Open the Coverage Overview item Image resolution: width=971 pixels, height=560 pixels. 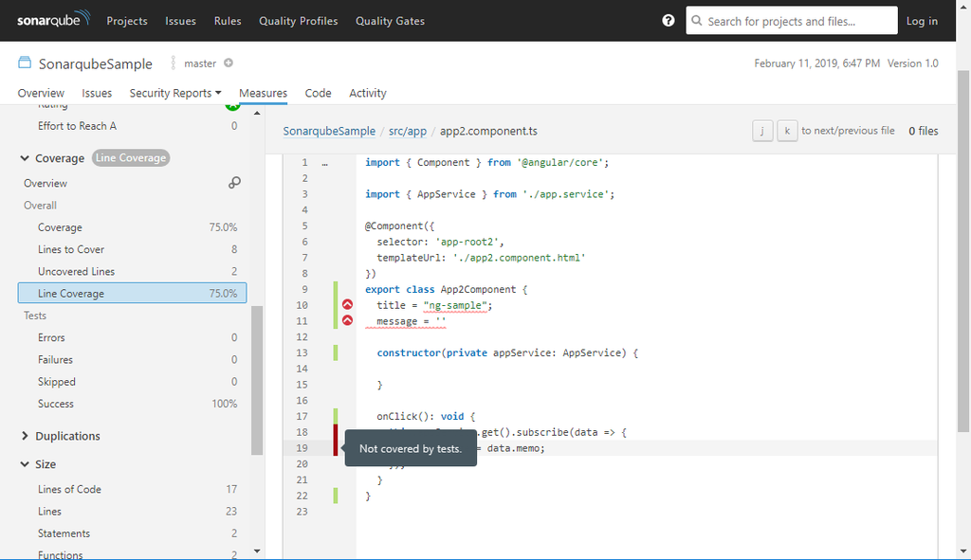[46, 183]
